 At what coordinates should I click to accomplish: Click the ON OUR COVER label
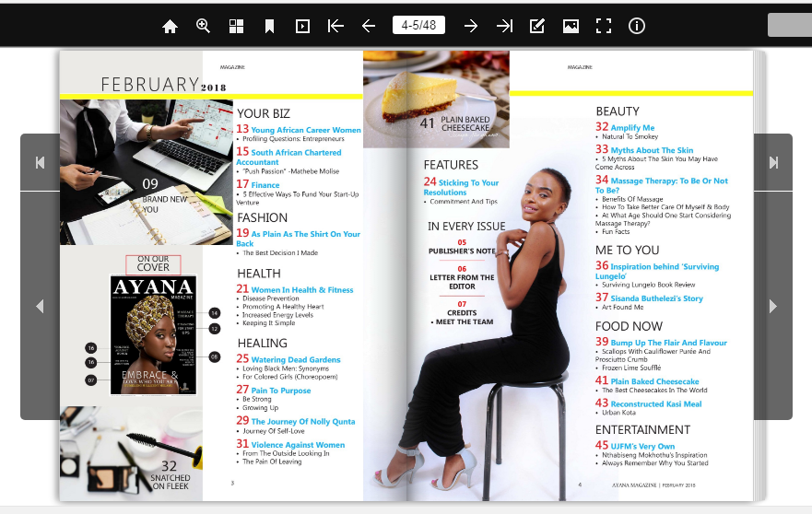[x=153, y=263]
